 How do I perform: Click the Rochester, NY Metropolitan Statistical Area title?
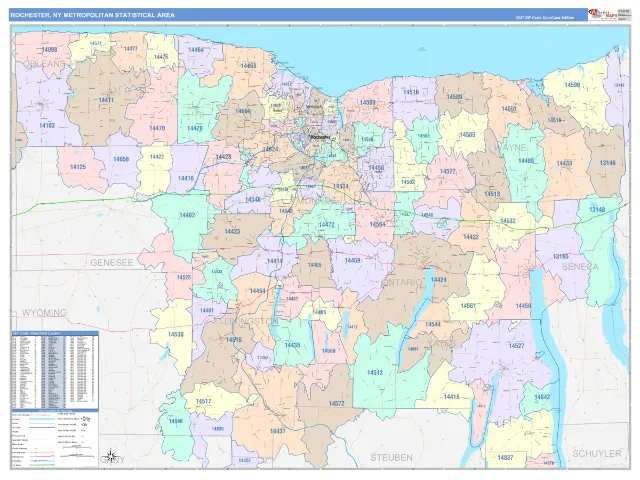click(93, 15)
